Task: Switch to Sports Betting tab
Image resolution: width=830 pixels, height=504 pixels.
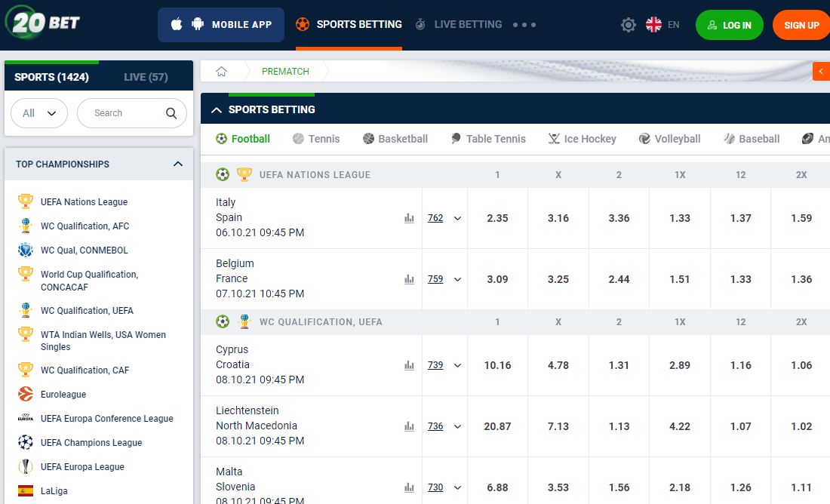Action: 349,24
